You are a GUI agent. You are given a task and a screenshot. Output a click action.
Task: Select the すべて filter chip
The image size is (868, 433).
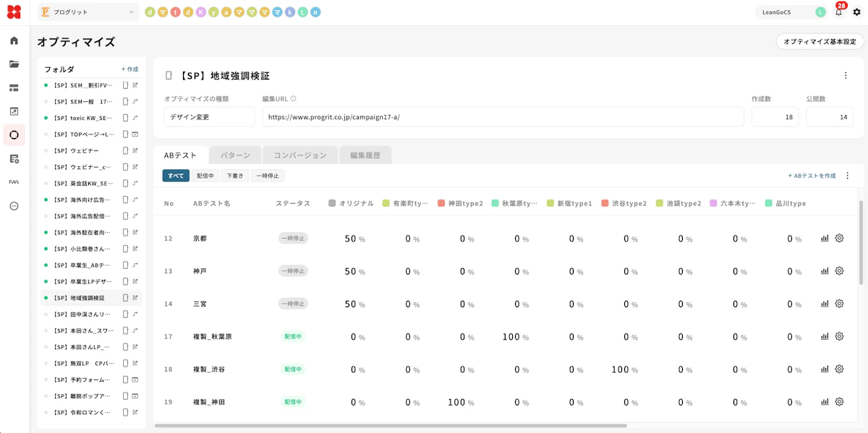click(176, 176)
